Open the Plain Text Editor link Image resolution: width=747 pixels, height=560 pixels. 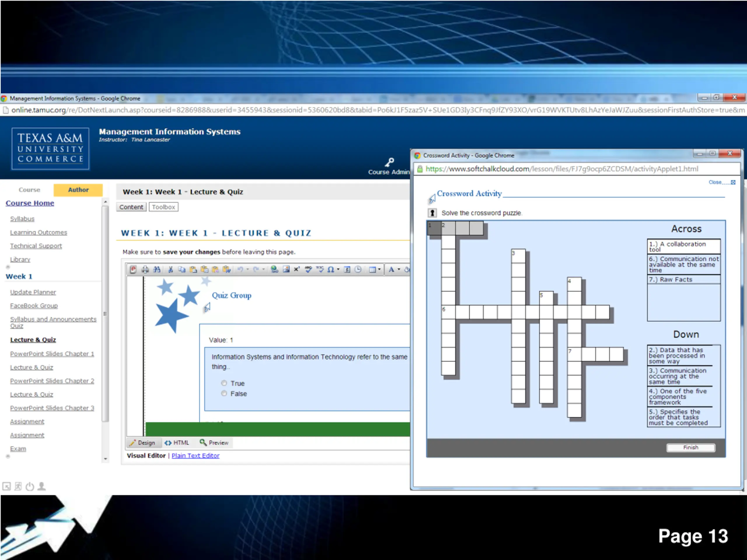[196, 455]
